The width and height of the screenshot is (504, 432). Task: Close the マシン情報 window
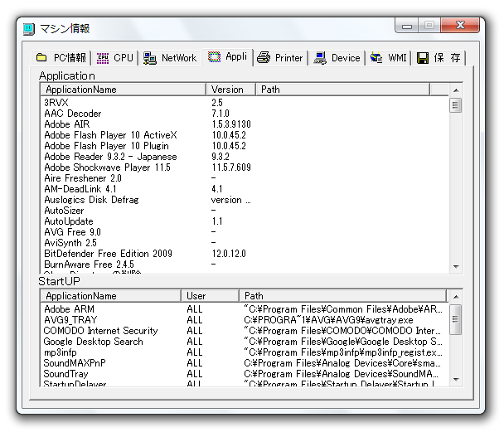[x=460, y=26]
